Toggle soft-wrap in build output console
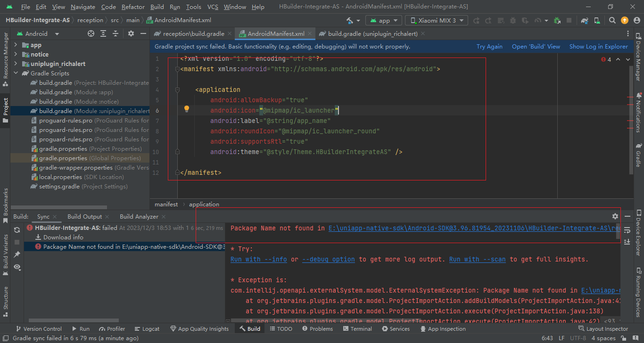Screen dimensions: 644x343 pos(627,230)
